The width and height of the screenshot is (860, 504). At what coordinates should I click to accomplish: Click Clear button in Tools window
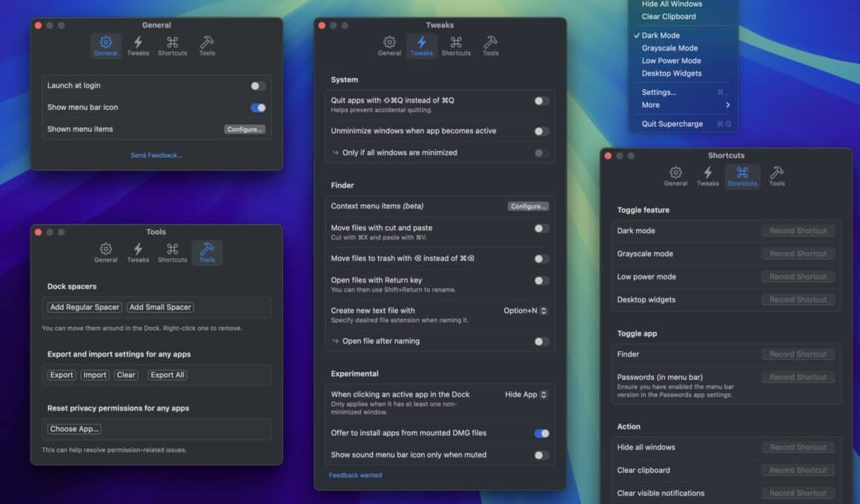point(126,375)
